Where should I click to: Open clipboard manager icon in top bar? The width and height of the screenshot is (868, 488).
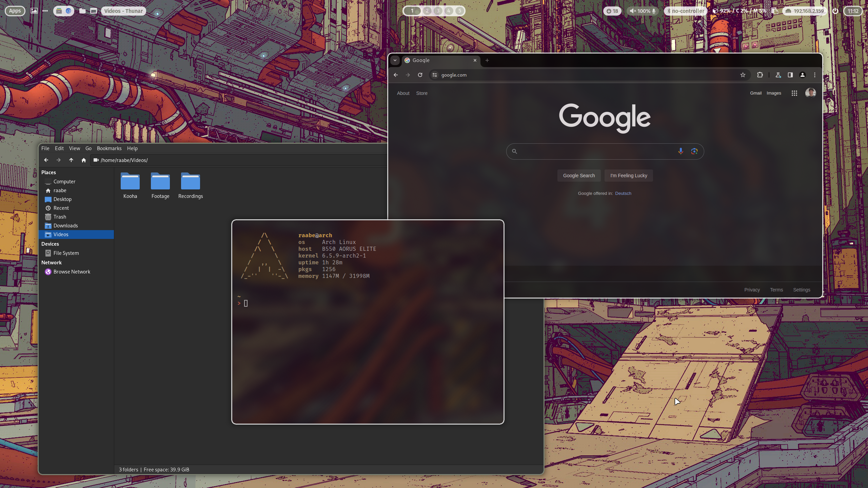click(774, 11)
